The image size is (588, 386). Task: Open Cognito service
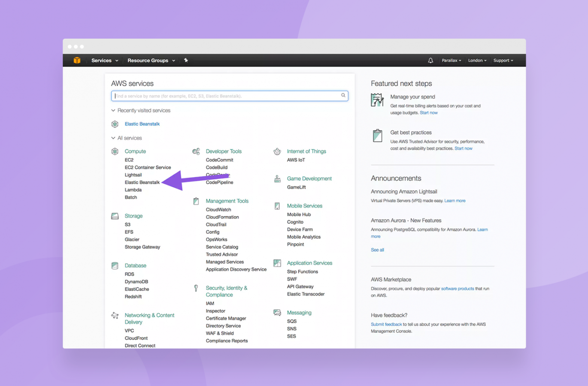click(x=295, y=222)
